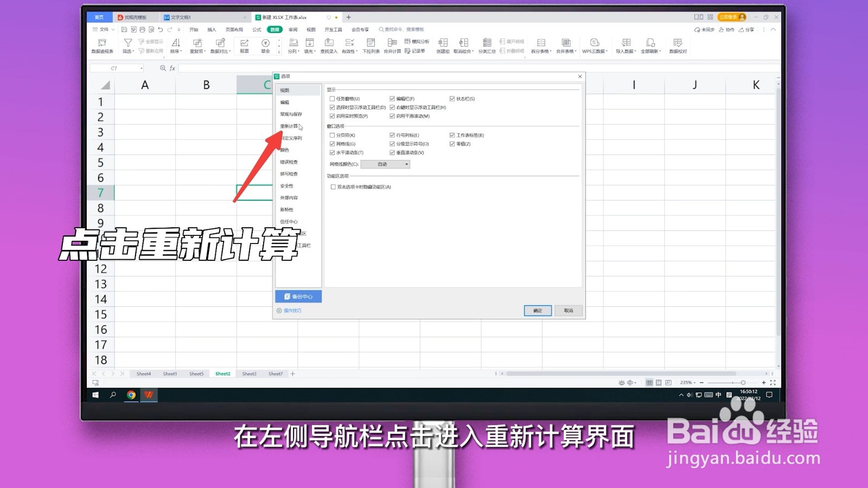Click the 股票 stock data icon

click(x=244, y=46)
